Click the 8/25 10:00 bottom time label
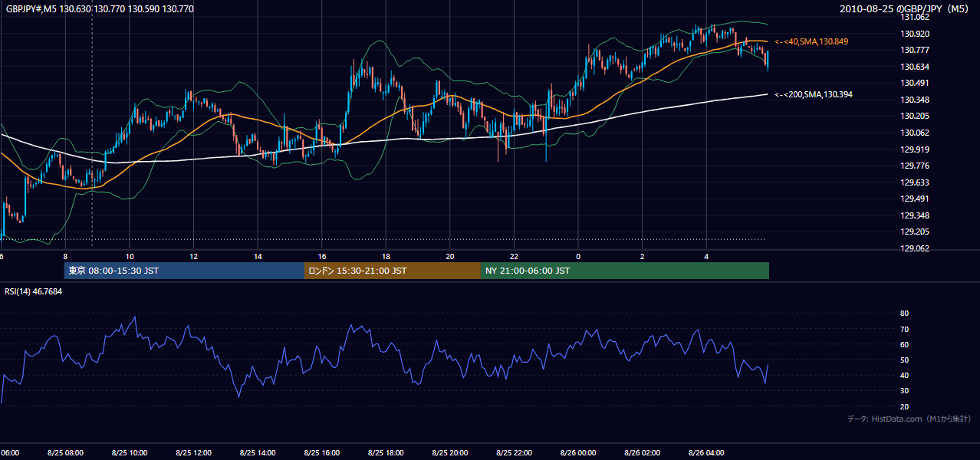Screen dimensions: 980x460 tap(130, 452)
